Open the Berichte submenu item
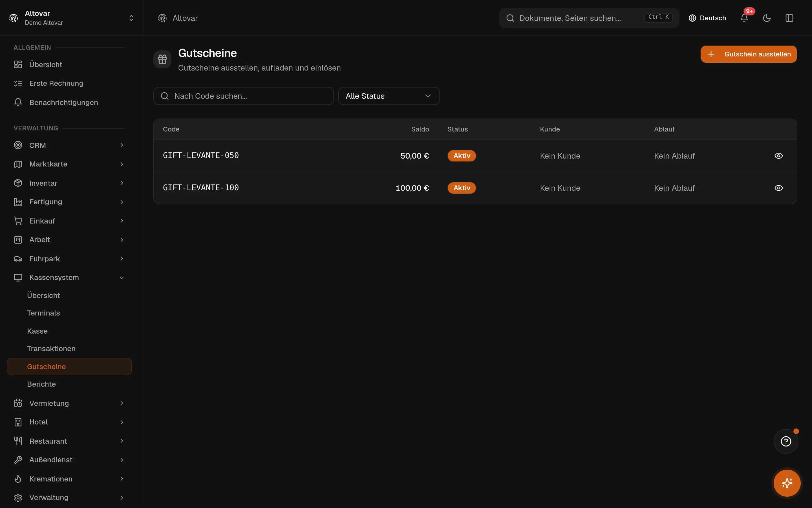This screenshot has width=812, height=508. tap(69, 384)
